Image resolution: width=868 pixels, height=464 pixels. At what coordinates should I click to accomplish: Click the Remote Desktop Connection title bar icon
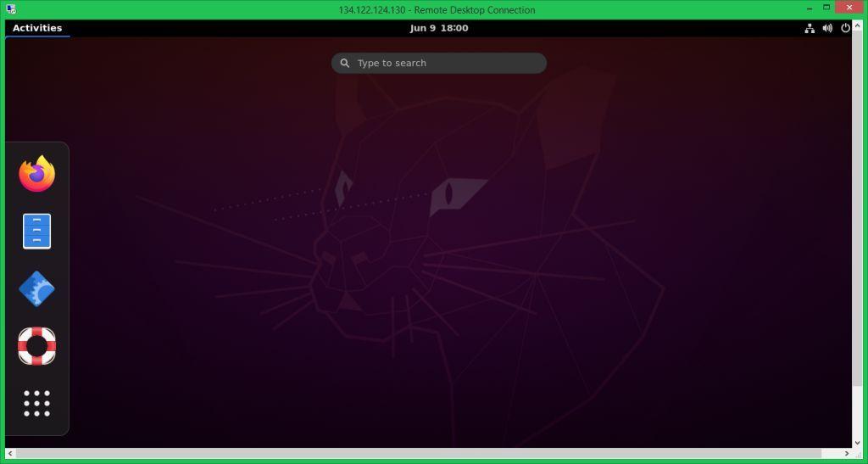point(11,8)
